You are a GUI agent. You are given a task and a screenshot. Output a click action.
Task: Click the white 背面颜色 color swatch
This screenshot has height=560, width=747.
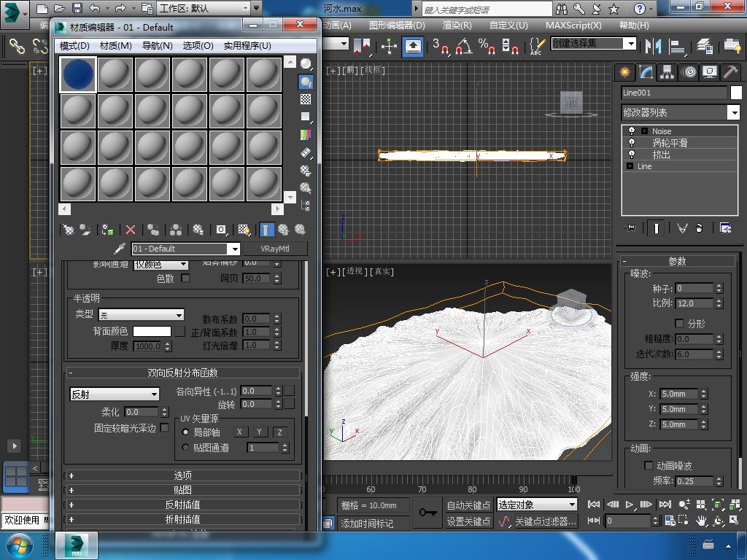tap(152, 332)
